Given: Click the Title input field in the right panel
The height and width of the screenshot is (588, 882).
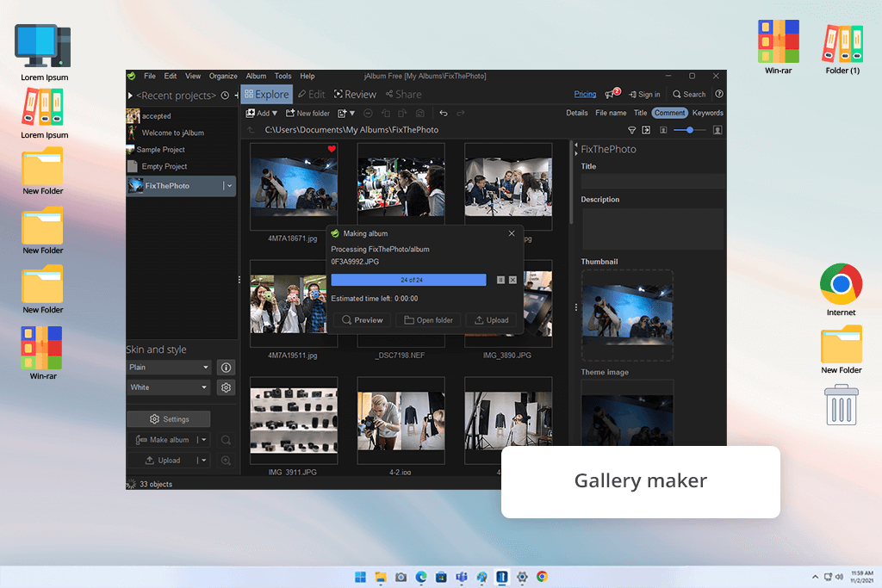Looking at the screenshot, I should [653, 181].
